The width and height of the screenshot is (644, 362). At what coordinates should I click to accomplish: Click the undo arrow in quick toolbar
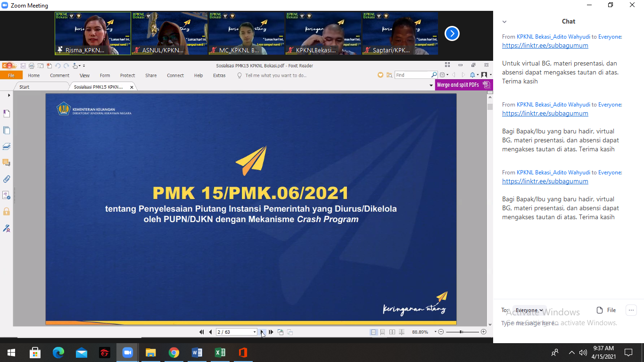tap(58, 66)
